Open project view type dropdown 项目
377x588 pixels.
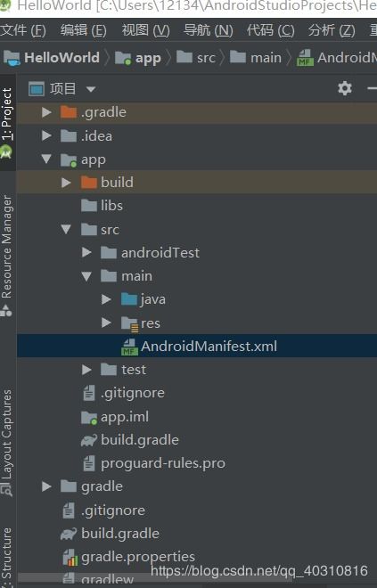[x=61, y=89]
